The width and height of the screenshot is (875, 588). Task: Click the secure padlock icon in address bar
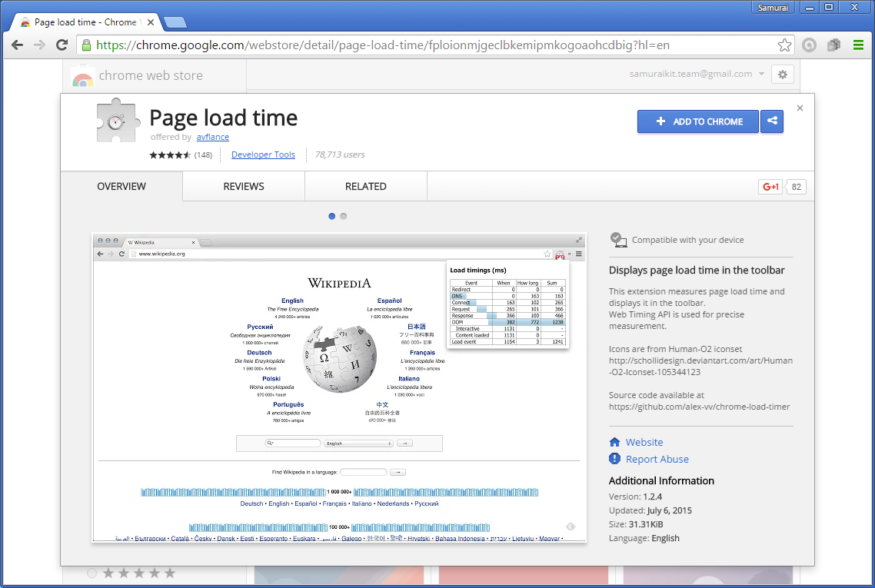pos(86,45)
